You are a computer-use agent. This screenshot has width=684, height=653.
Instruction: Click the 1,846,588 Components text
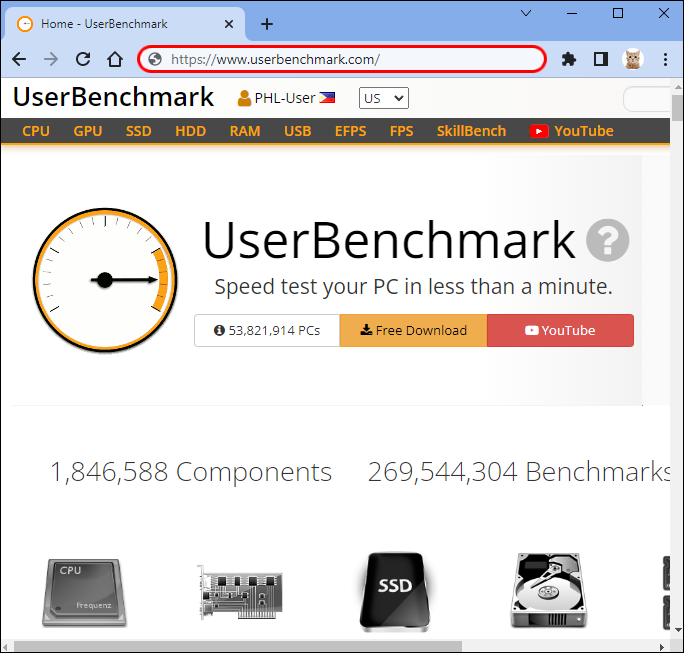[191, 472]
